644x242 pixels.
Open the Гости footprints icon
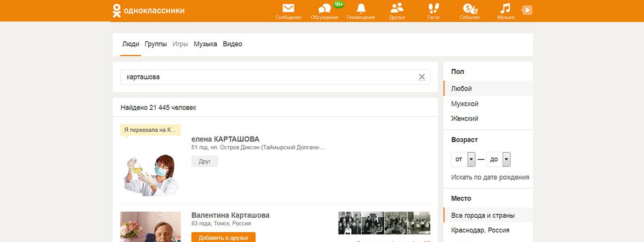[433, 9]
